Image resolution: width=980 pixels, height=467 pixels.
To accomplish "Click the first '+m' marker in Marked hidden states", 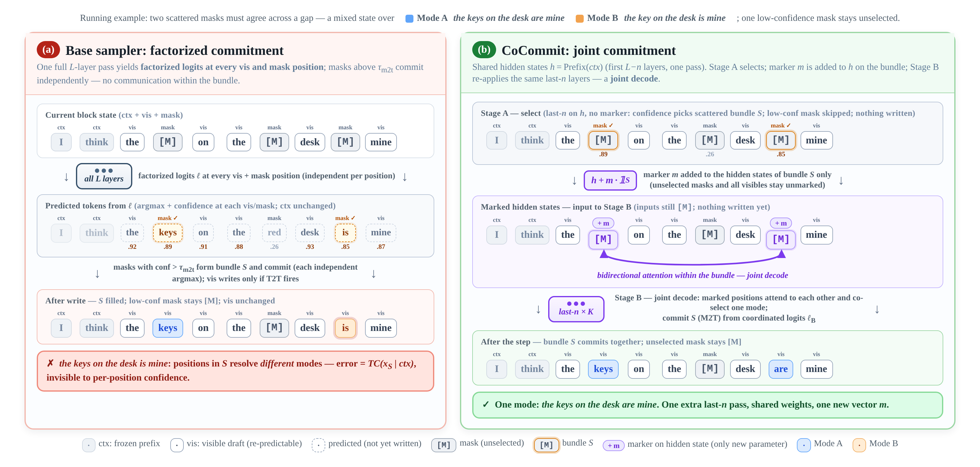I will point(603,223).
